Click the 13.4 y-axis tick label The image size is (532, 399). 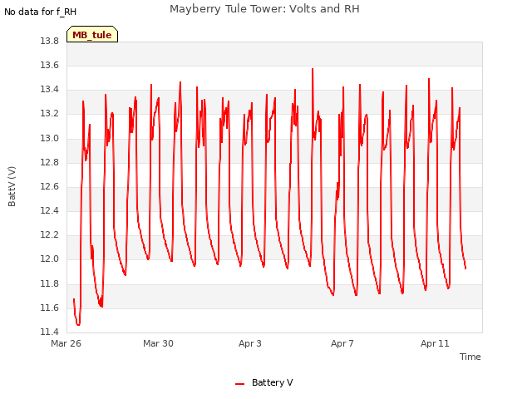[x=50, y=89]
